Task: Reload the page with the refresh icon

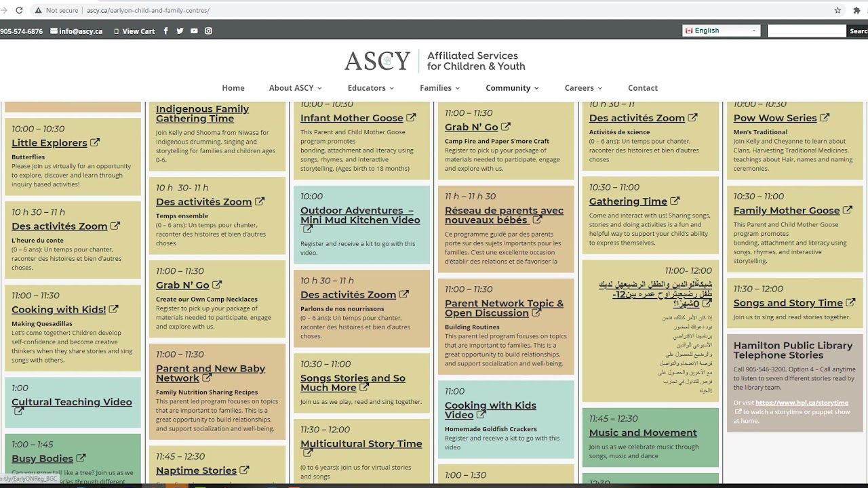Action: point(19,10)
